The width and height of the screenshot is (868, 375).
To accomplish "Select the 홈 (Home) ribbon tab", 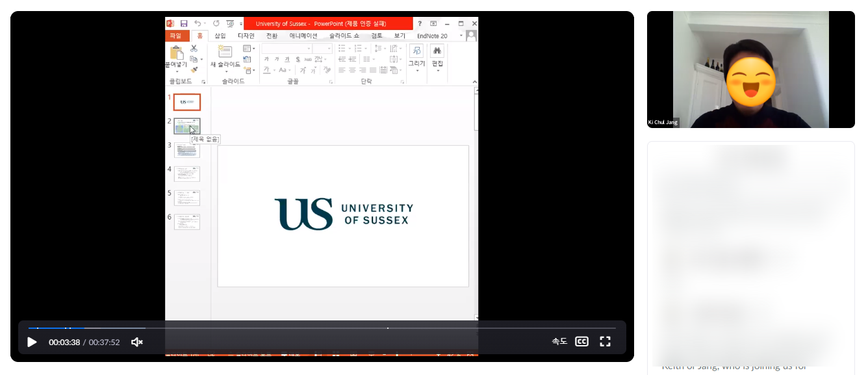I will [x=200, y=36].
